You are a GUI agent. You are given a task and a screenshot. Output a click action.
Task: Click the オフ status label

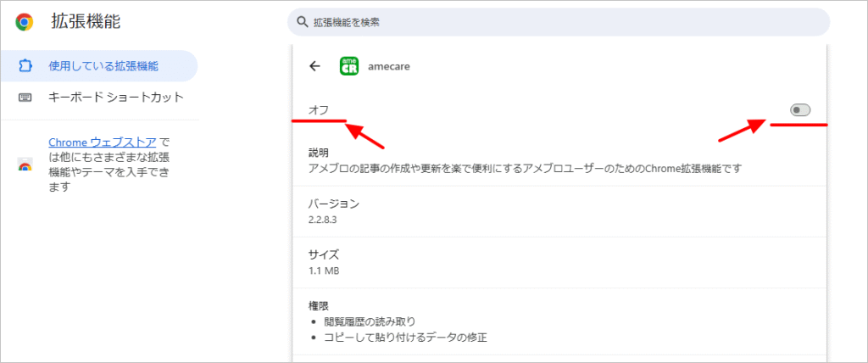(x=318, y=110)
